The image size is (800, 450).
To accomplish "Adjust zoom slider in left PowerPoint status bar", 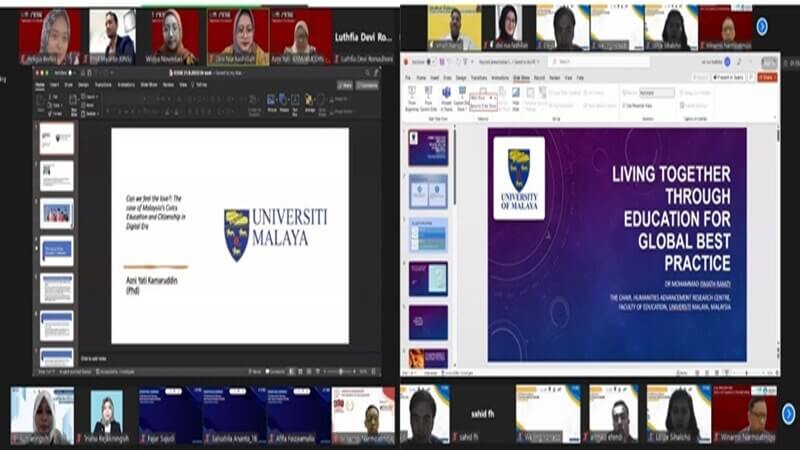I will coord(341,371).
